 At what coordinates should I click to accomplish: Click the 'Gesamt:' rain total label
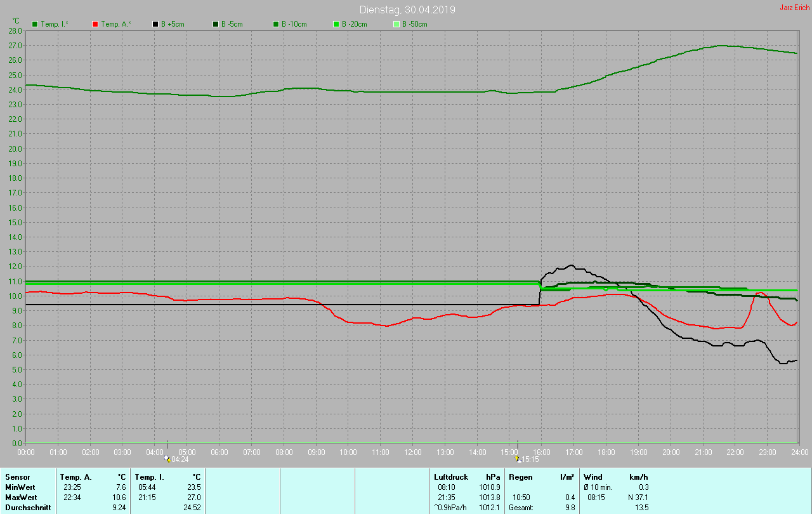[521, 508]
